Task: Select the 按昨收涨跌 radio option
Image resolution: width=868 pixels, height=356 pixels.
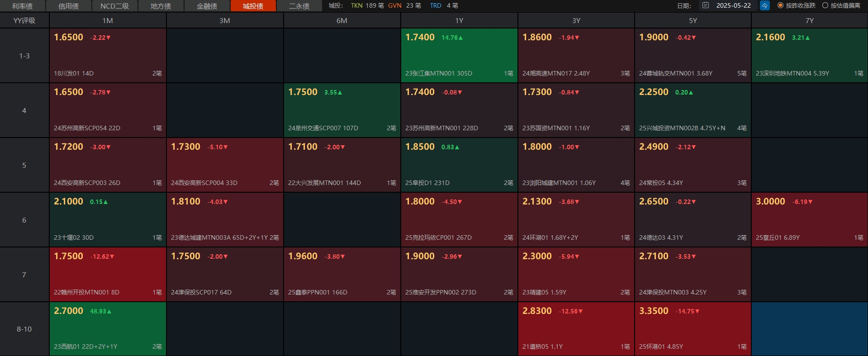Action: pyautogui.click(x=797, y=5)
